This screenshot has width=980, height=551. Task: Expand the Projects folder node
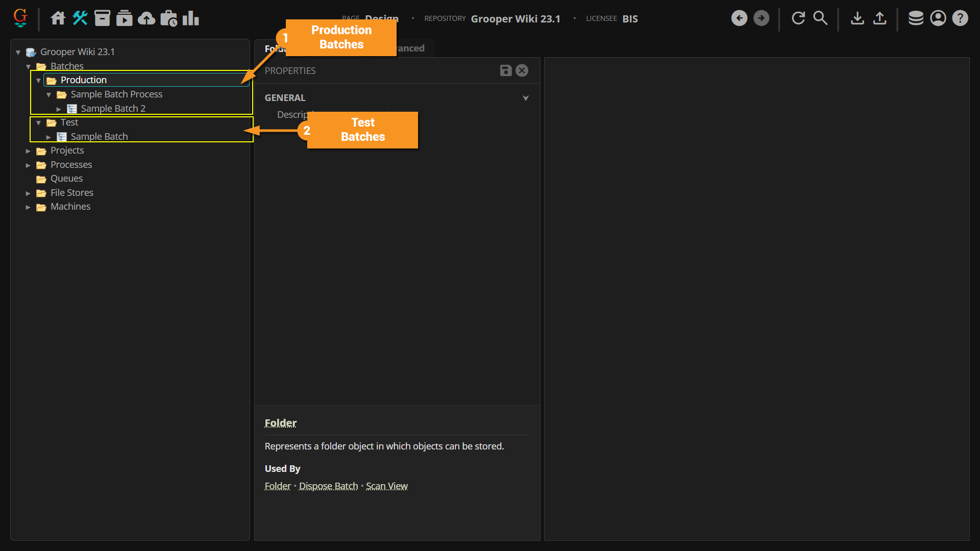pos(28,151)
